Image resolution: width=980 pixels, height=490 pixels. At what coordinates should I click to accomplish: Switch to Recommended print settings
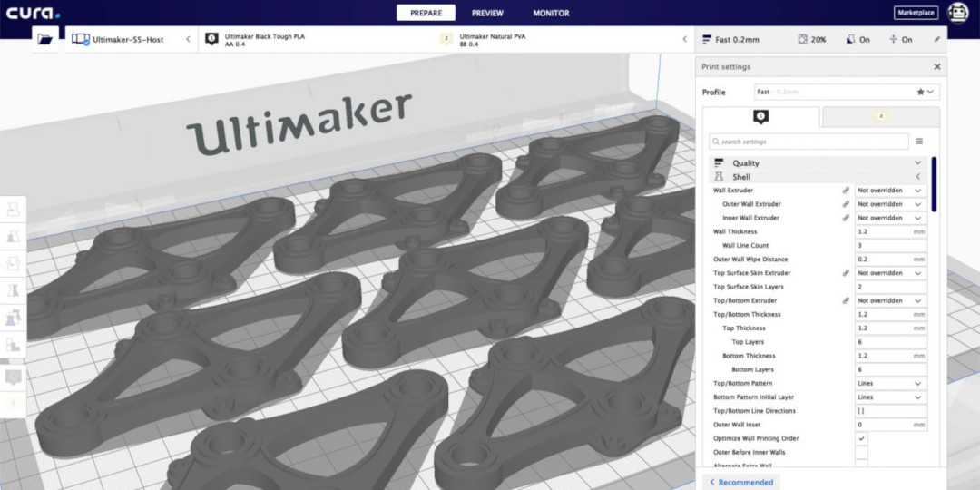pos(740,483)
